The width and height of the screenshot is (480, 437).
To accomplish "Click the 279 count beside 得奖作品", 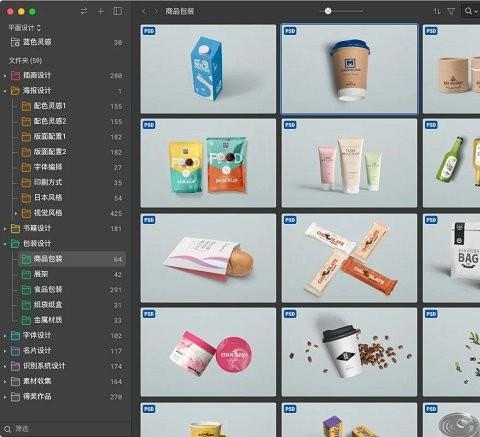I will click(x=116, y=397).
